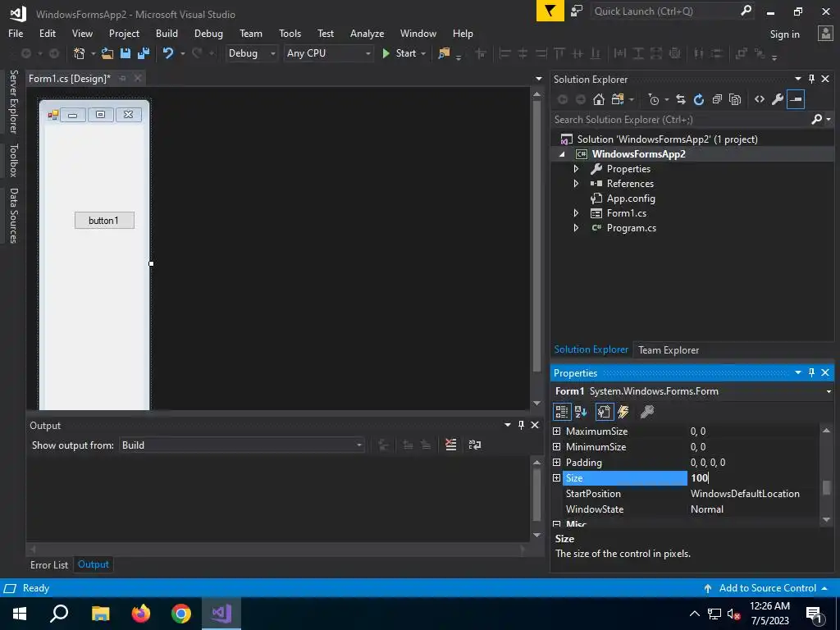Click the New Project toolbar icon
This screenshot has height=630, width=840.
pos(80,53)
